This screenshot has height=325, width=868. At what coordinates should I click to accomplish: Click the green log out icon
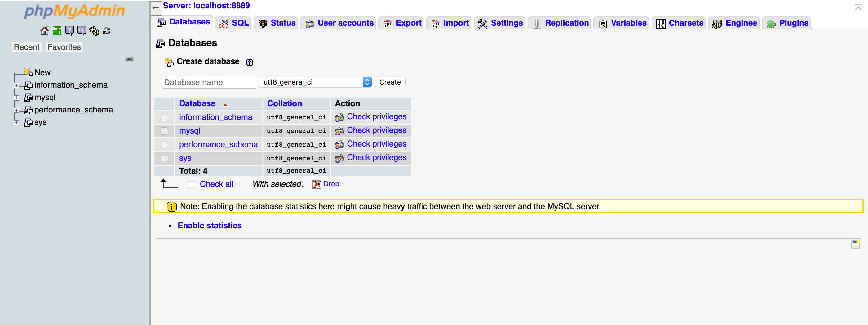57,31
